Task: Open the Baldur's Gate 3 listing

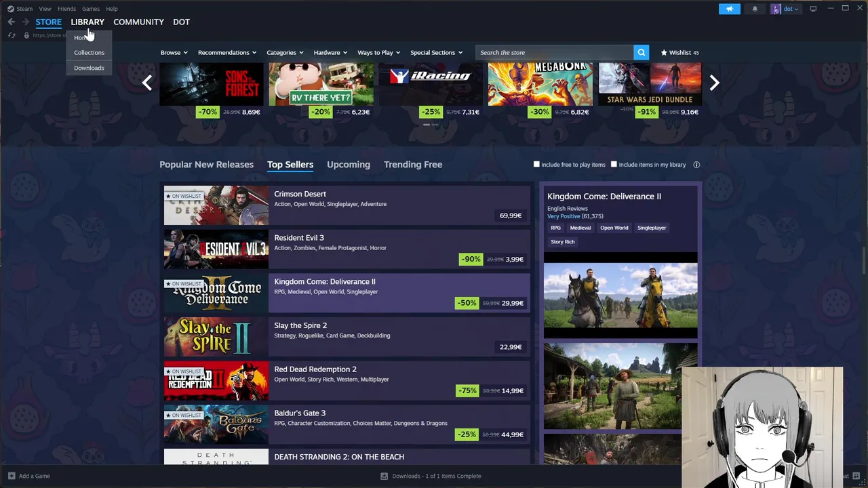Action: coord(346,424)
